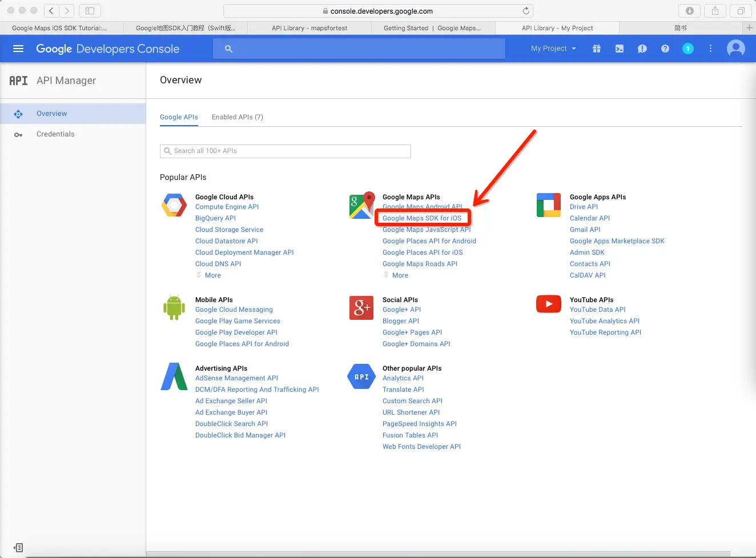Show all tabs overview button
This screenshot has height=558, width=756.
(x=741, y=11)
